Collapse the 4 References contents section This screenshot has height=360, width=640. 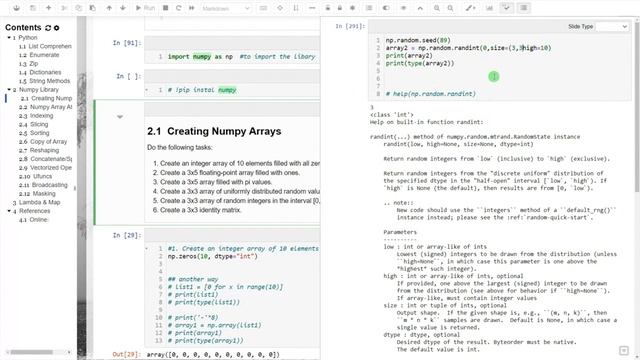(x=9, y=211)
